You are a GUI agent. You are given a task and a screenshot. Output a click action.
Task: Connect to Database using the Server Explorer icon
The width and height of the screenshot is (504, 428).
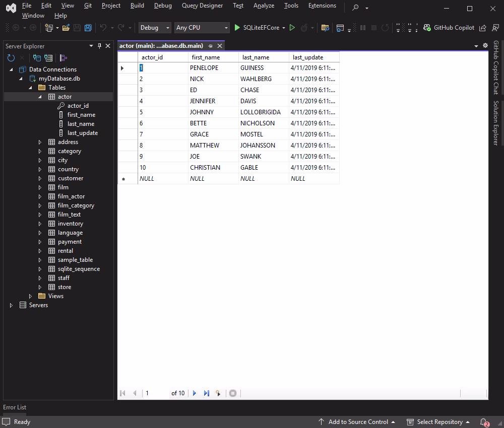click(x=37, y=57)
